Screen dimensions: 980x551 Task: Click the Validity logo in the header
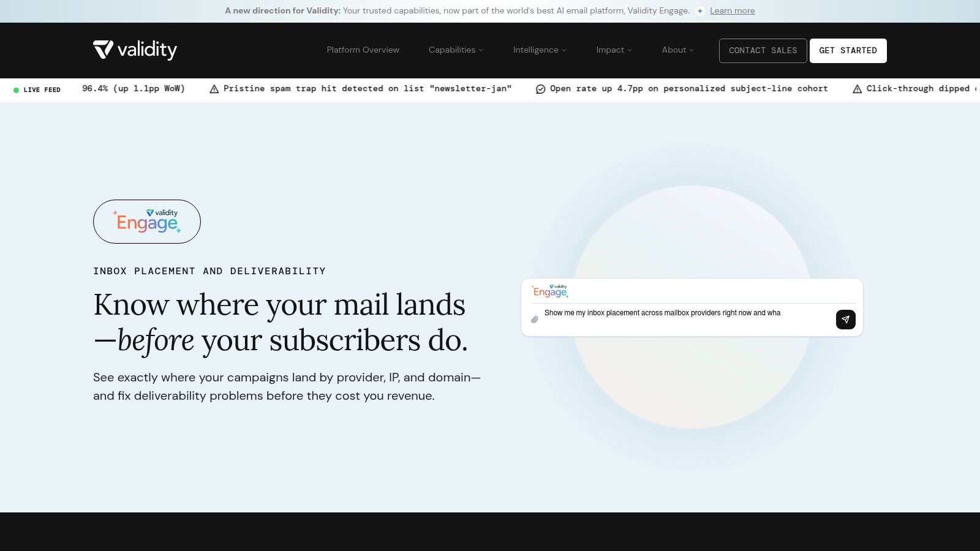[135, 50]
